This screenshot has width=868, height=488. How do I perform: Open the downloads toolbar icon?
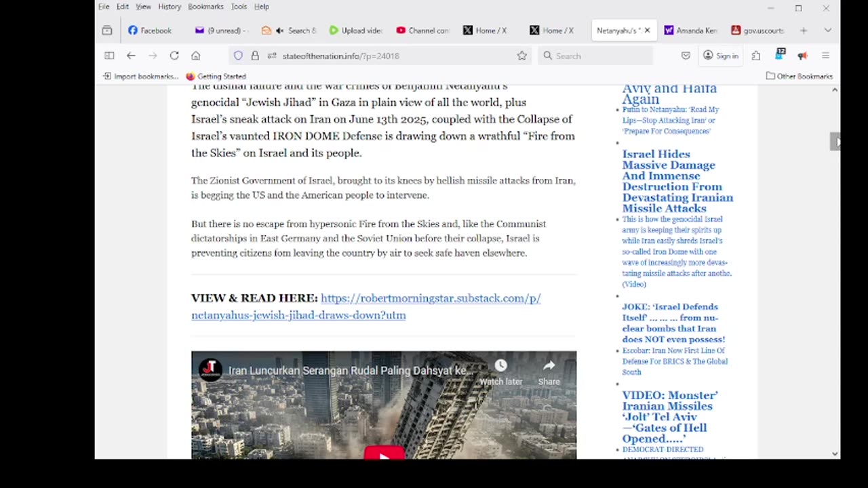(780, 55)
